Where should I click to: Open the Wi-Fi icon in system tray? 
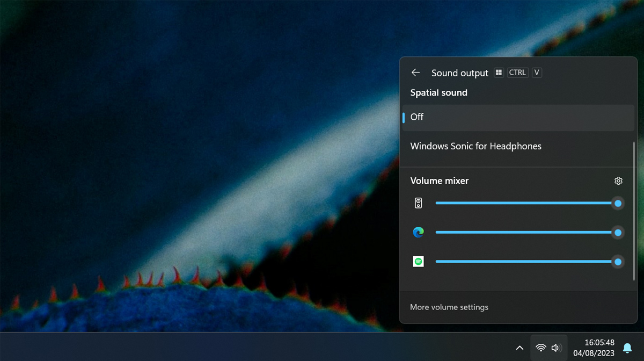tap(541, 348)
